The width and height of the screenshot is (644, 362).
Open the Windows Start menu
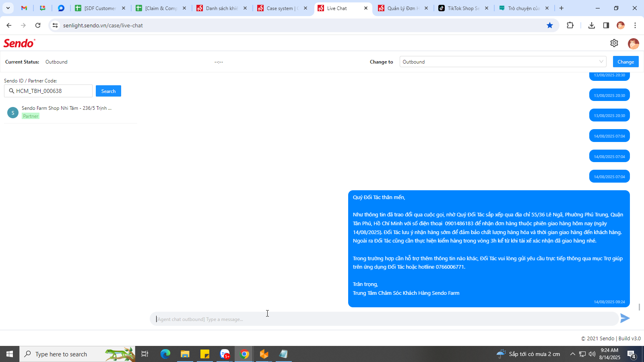pyautogui.click(x=10, y=354)
